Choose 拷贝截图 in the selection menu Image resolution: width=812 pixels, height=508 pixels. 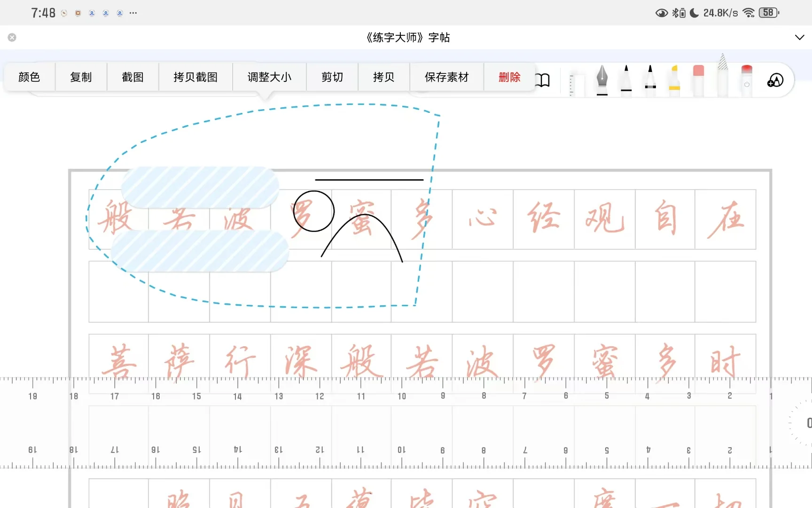pyautogui.click(x=195, y=77)
